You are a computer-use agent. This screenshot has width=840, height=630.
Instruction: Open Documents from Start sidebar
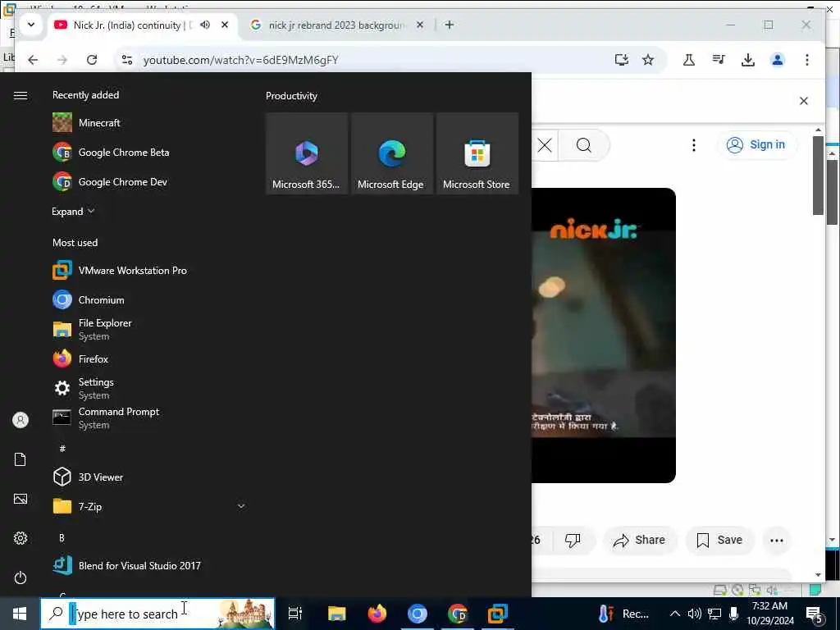click(21, 459)
